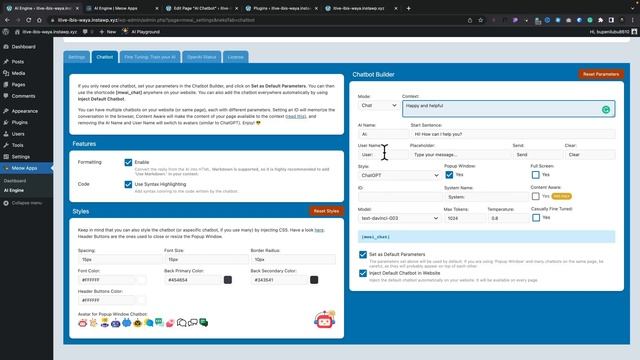The height and width of the screenshot is (360, 640).
Task: Click the Placeholder input field
Action: (460, 155)
